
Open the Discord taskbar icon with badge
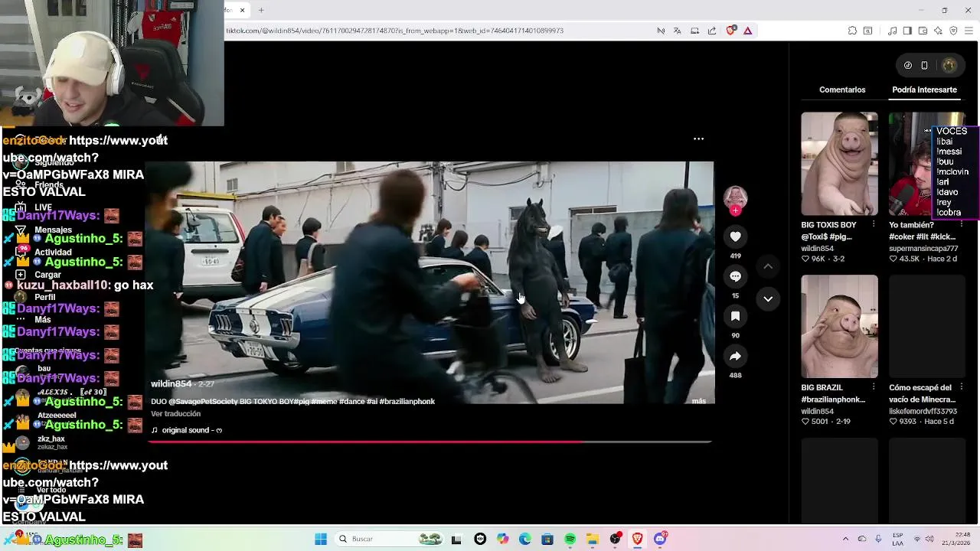point(660,539)
